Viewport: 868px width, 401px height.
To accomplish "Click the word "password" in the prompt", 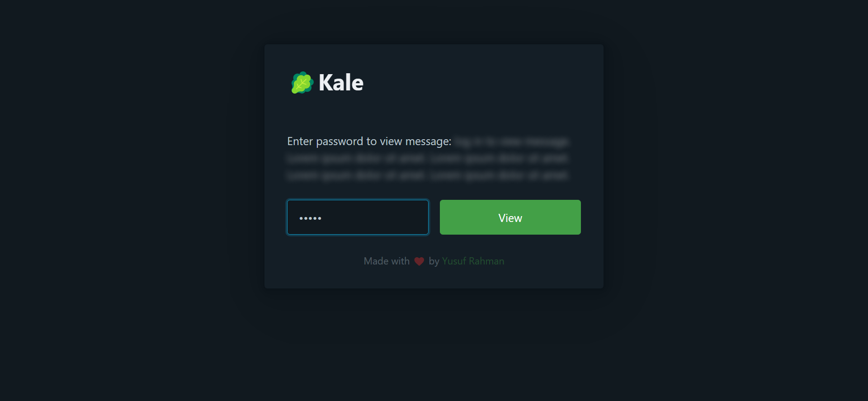I will (340, 142).
